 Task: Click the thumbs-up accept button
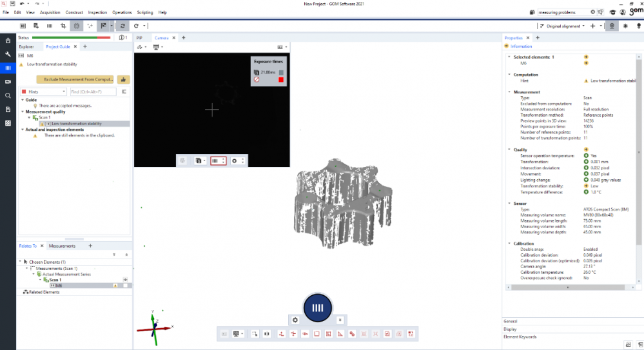[x=123, y=79]
